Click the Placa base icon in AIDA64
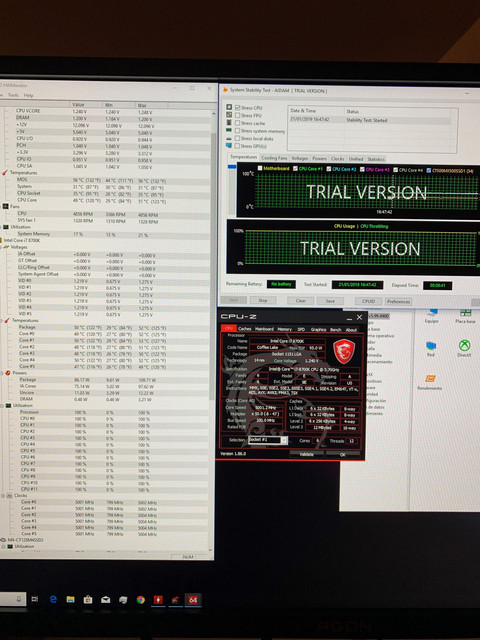 pyautogui.click(x=465, y=313)
